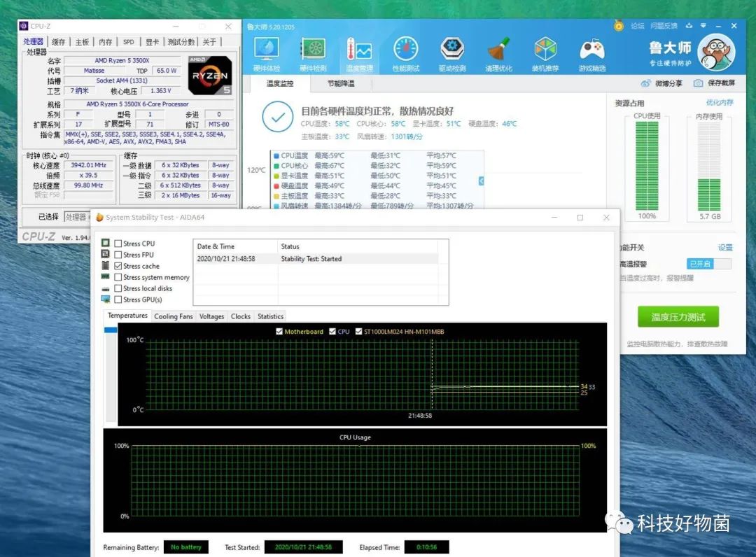Click the gold medal icon in Lu Master title bar

pos(619,25)
